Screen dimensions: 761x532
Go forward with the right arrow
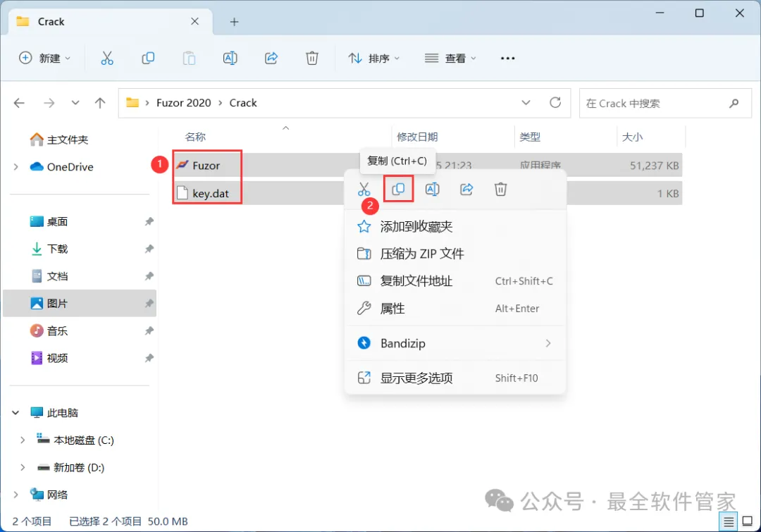tap(49, 103)
